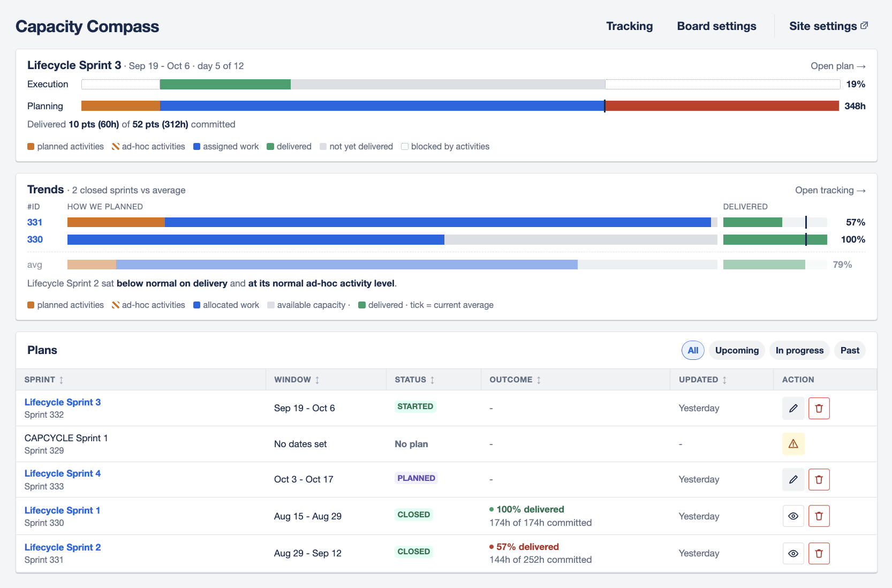Click '57% delivered' outcome text
Image resolution: width=892 pixels, height=588 pixels.
click(x=527, y=547)
